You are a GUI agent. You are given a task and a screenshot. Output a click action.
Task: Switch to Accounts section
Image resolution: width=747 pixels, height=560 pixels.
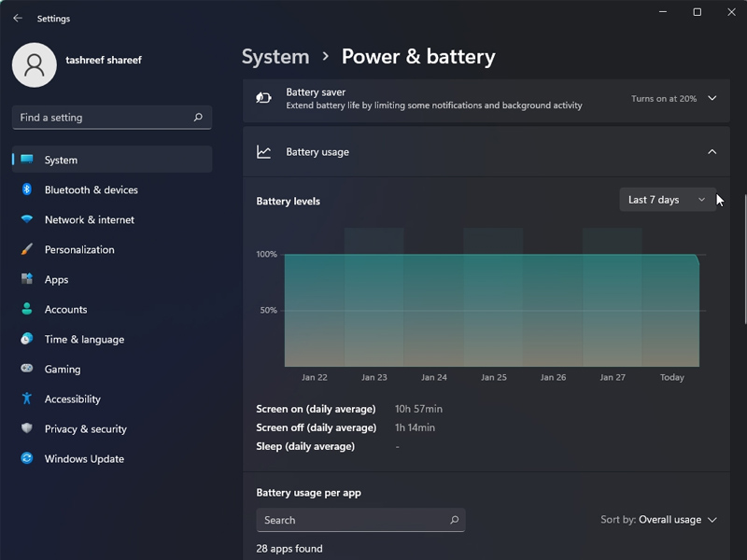(x=112, y=309)
